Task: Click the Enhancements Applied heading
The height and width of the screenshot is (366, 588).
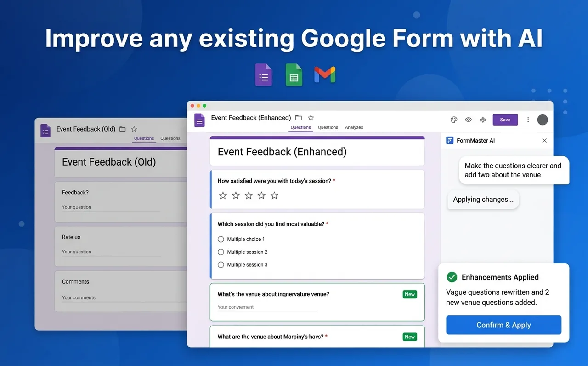Action: [500, 277]
